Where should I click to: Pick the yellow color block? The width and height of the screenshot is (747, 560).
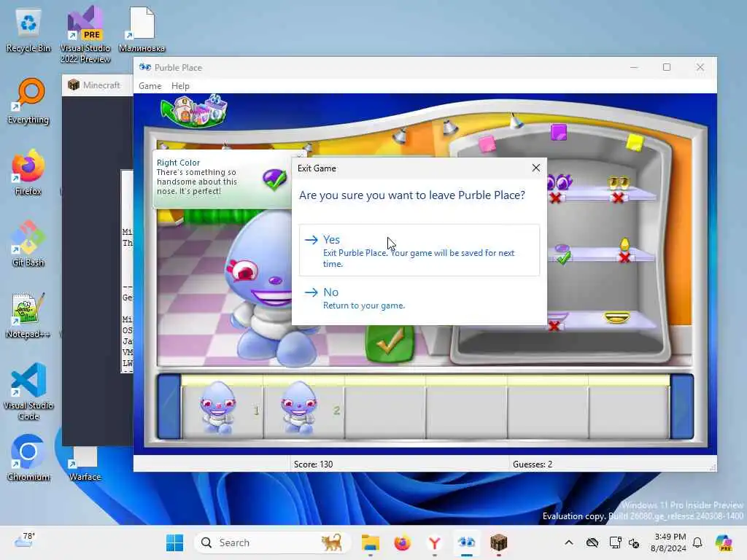pyautogui.click(x=634, y=142)
